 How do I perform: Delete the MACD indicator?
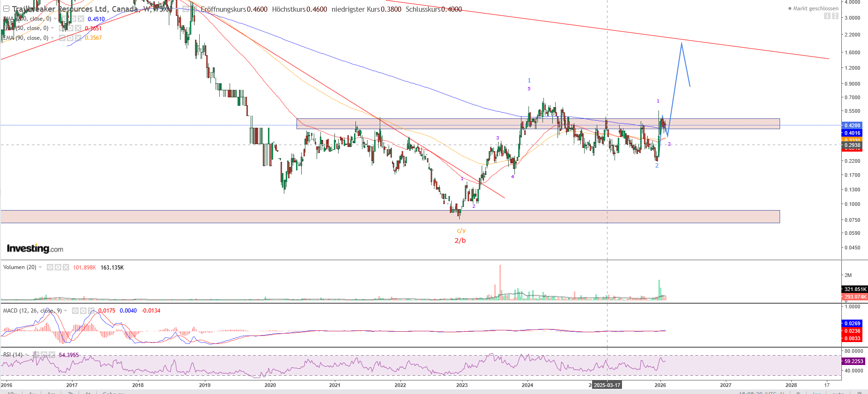(x=91, y=311)
